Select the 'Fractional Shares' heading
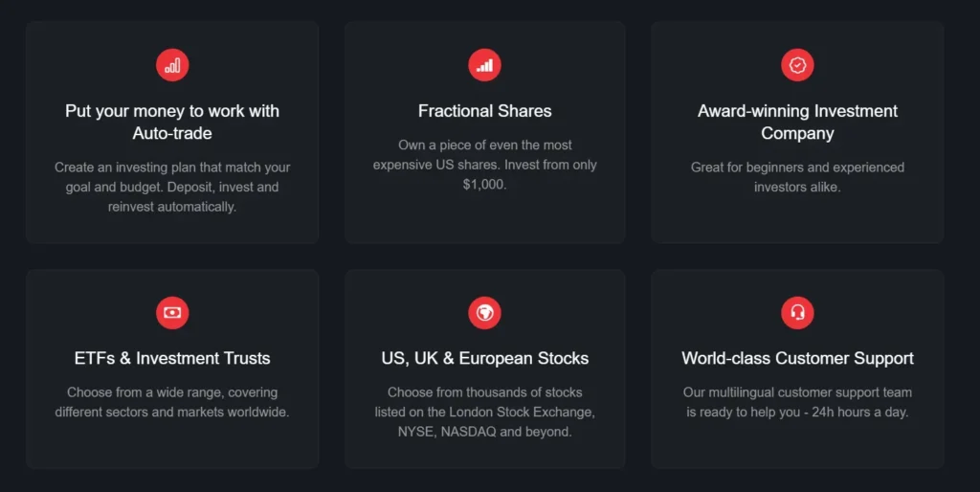Viewport: 980px width, 492px height. 484,111
